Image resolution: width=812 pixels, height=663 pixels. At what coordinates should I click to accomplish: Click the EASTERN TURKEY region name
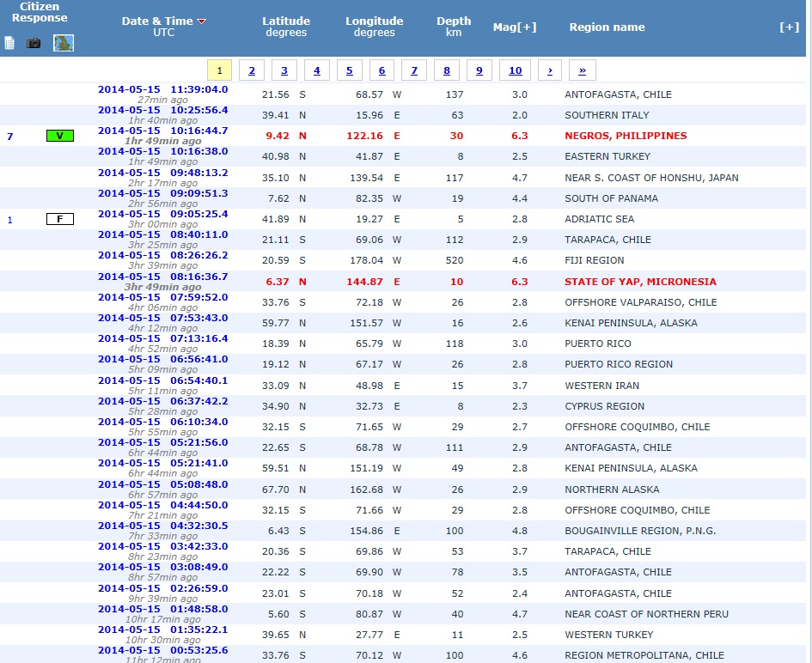coord(607,157)
